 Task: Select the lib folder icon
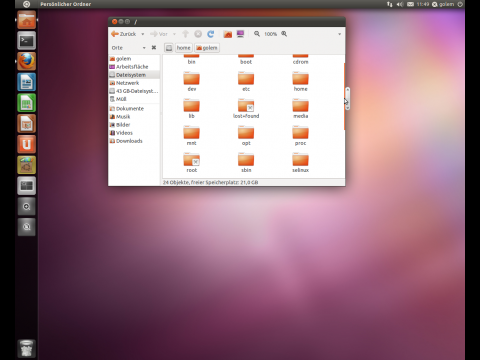tap(191, 106)
